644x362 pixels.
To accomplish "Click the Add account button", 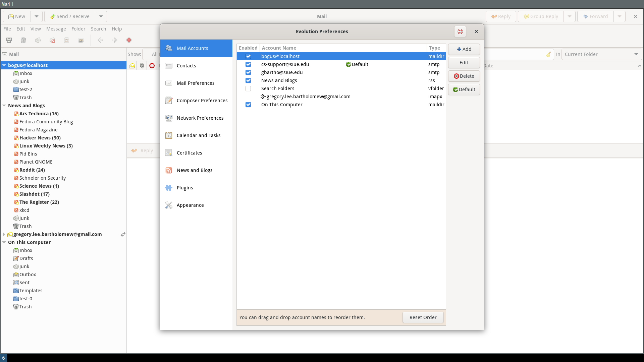I will coord(464,49).
